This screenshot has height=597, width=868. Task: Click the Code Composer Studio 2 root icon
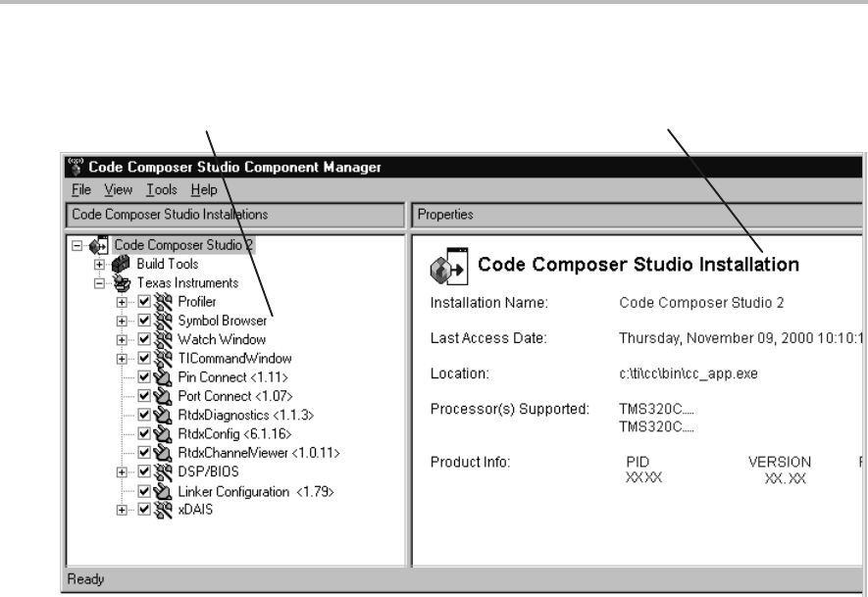point(98,245)
